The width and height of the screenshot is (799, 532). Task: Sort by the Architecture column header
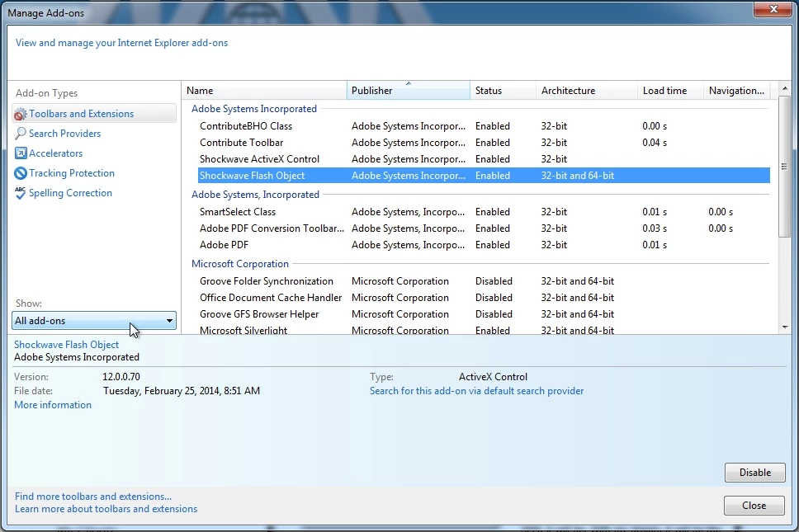587,91
